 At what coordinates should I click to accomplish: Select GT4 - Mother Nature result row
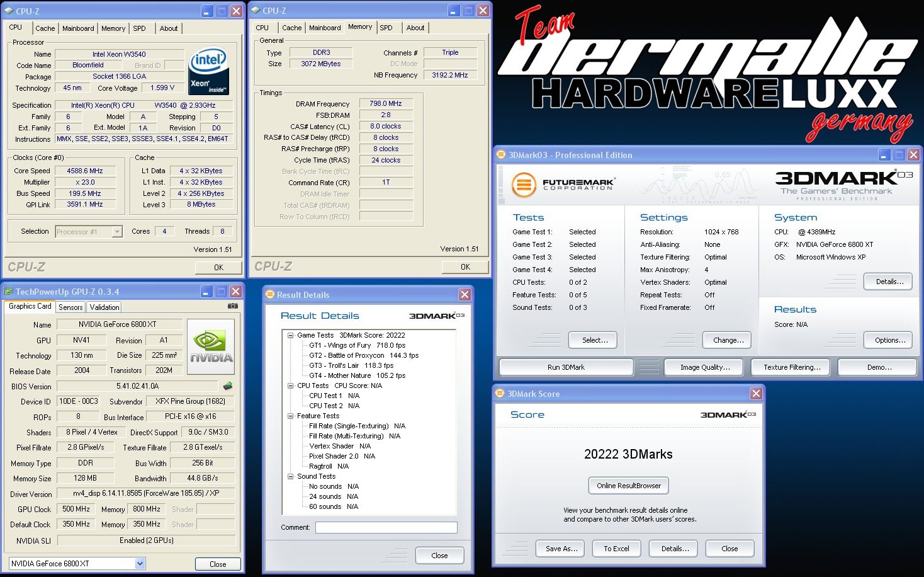tap(357, 375)
